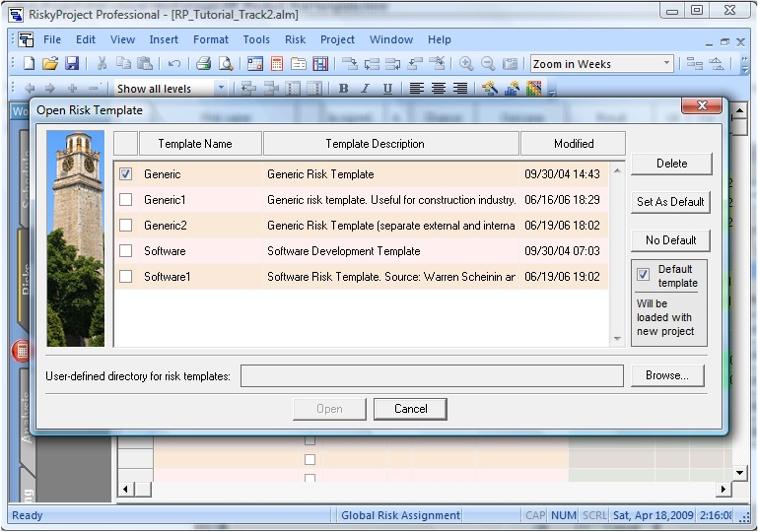Viewport: 758px width, 532px height.
Task: Check the Software1 template checkbox
Action: [126, 277]
